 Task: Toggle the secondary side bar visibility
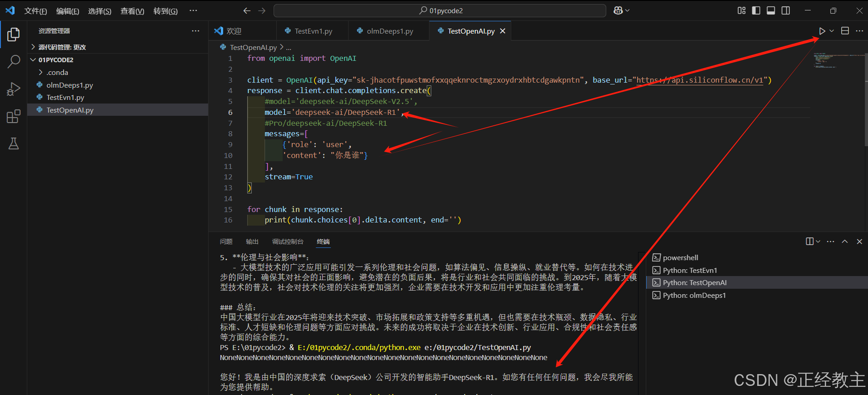785,10
